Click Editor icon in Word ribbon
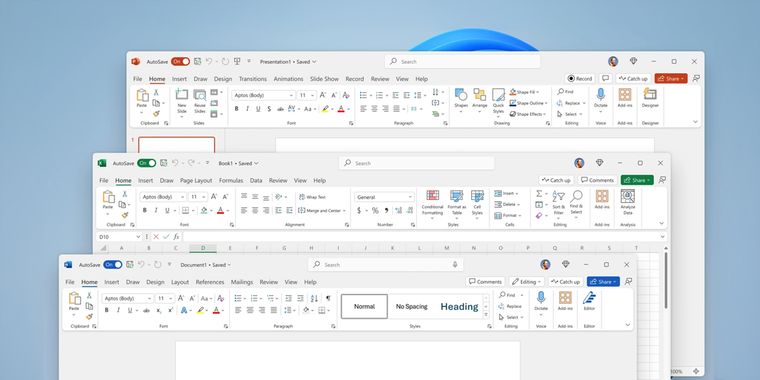 pos(589,297)
